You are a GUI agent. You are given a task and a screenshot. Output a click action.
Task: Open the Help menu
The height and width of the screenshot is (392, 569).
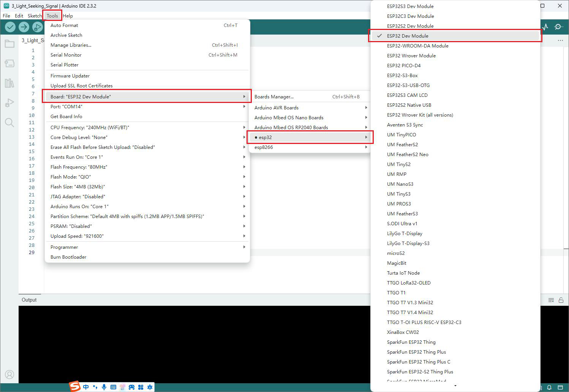[x=68, y=16]
